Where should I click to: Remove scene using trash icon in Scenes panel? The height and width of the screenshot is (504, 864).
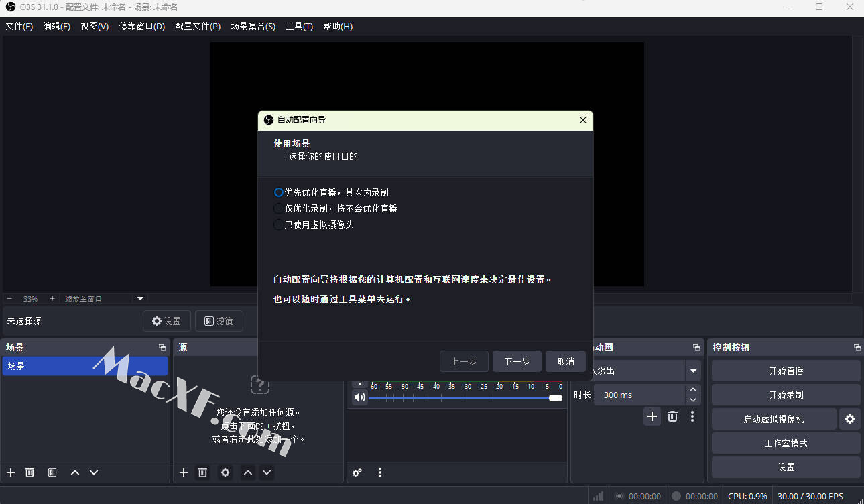pos(29,472)
